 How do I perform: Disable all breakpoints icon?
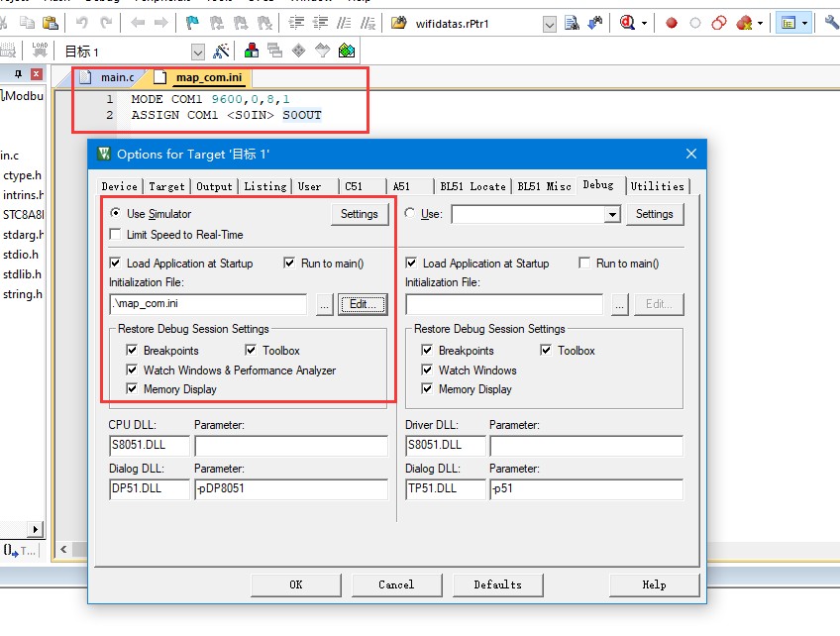click(719, 23)
